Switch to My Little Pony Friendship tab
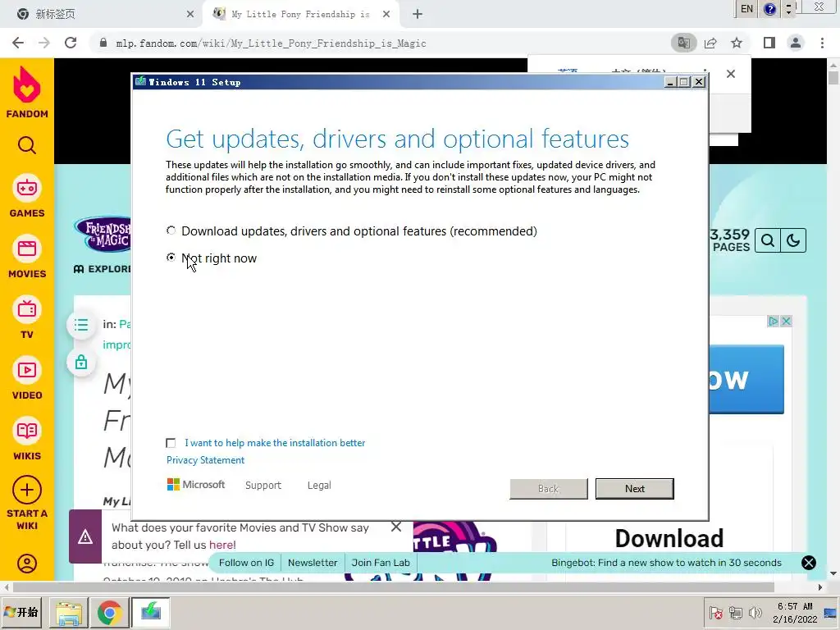The image size is (840, 630). pyautogui.click(x=300, y=14)
